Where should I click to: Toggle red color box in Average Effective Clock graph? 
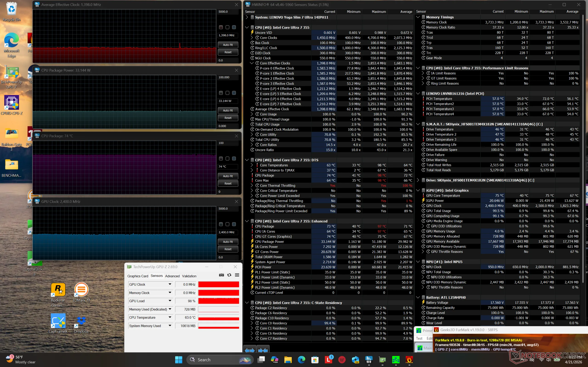pos(221,27)
